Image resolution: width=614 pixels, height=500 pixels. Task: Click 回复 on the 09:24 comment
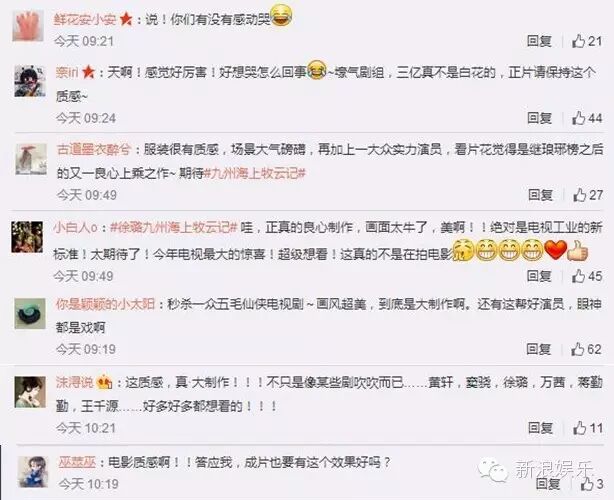click(x=540, y=118)
